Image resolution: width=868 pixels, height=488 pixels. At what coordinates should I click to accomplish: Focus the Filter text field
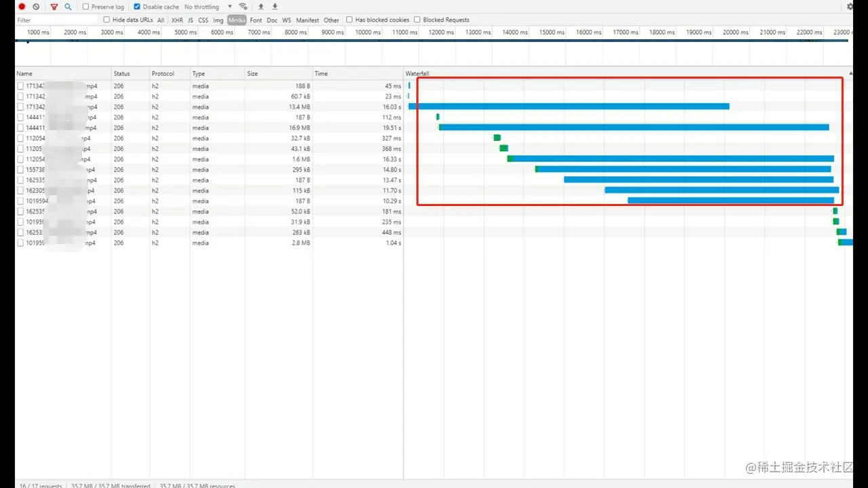tap(58, 20)
